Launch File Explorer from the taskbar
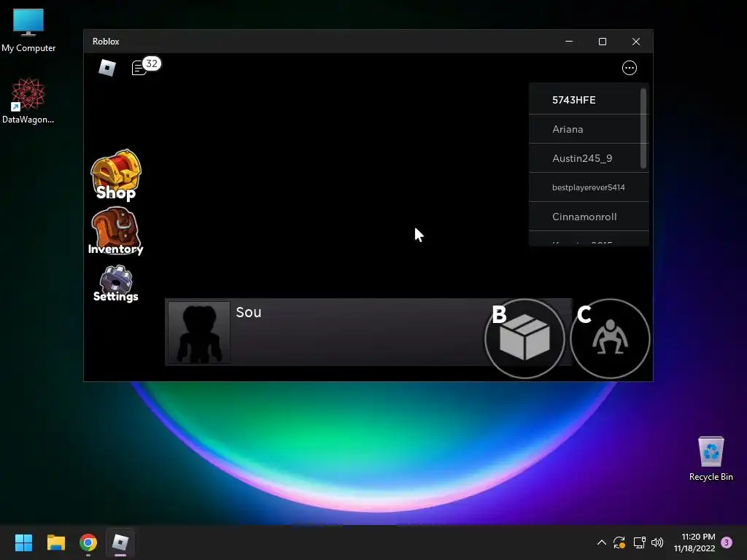This screenshot has width=747, height=560. tap(55, 542)
